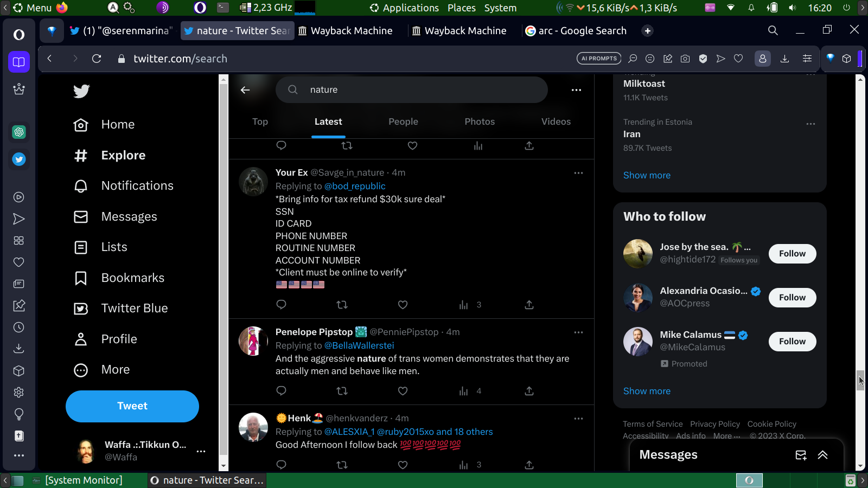This screenshot has width=868, height=488.
Task: Click the blue Tweet button
Action: click(x=132, y=406)
